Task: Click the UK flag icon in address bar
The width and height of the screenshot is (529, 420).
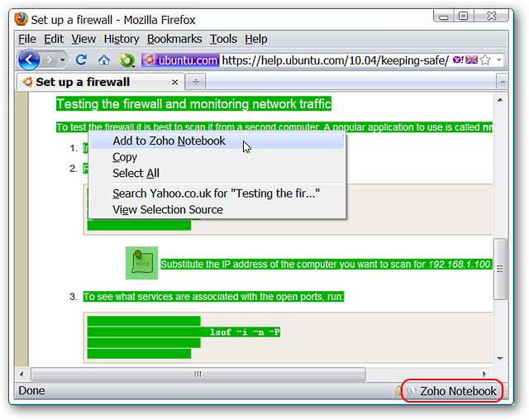Action: point(471,60)
